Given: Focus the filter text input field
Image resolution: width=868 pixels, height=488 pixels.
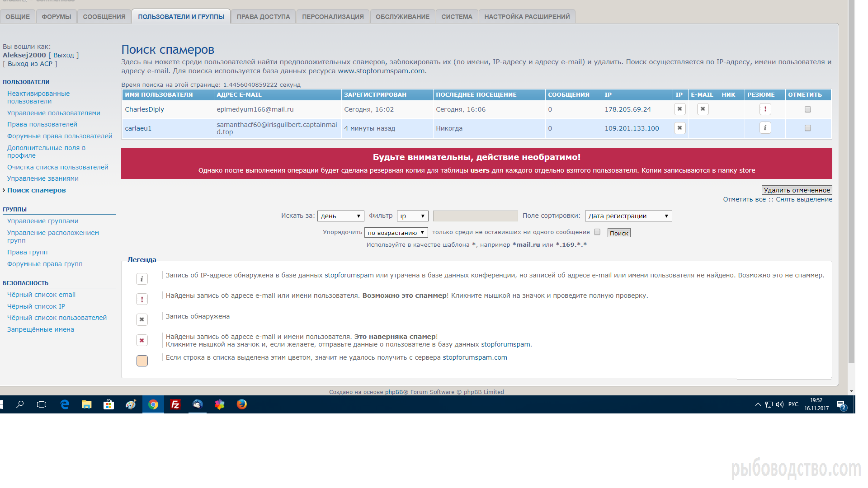Looking at the screenshot, I should point(475,216).
